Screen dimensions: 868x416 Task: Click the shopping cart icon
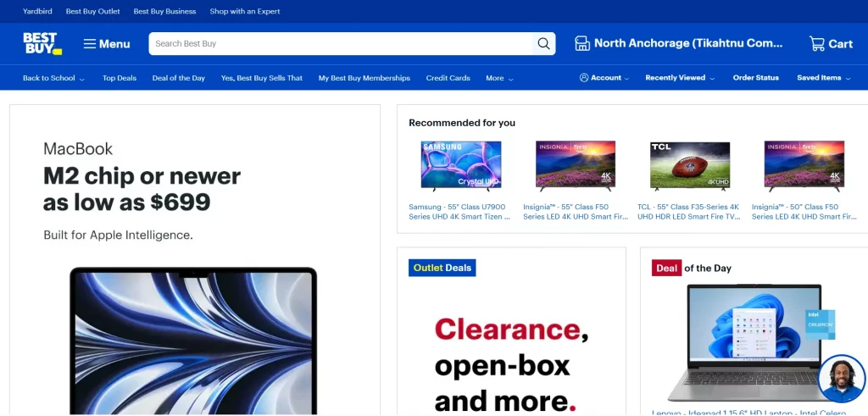(x=816, y=44)
